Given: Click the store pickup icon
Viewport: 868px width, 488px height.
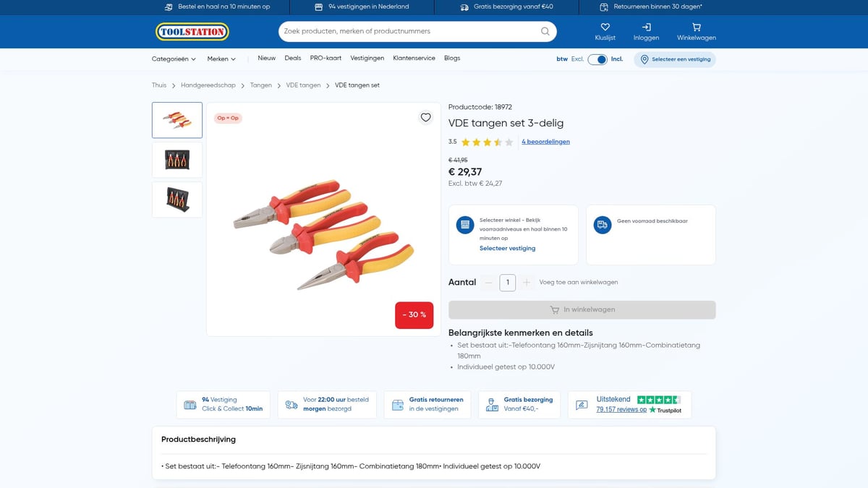Looking at the screenshot, I should point(464,225).
